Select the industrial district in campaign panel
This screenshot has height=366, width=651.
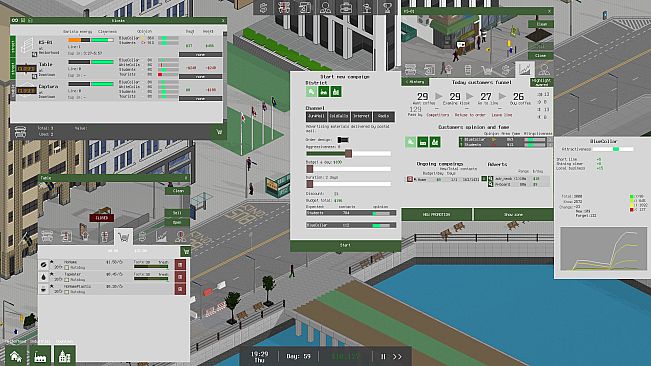tap(323, 92)
